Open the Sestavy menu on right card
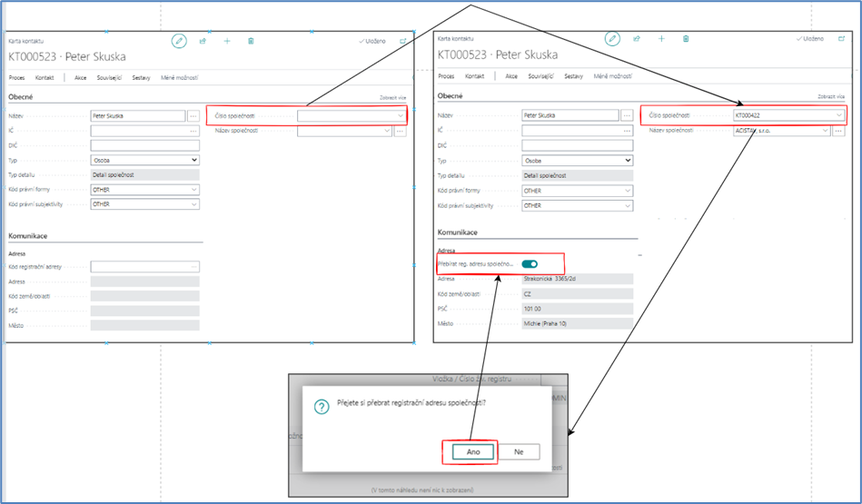This screenshot has height=504, width=862. tap(573, 76)
